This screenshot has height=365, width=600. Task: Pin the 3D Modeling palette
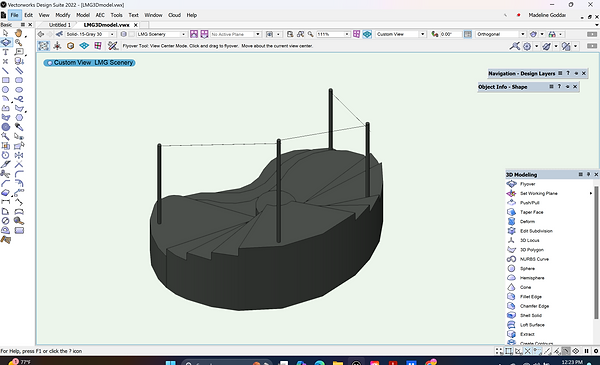pyautogui.click(x=589, y=174)
